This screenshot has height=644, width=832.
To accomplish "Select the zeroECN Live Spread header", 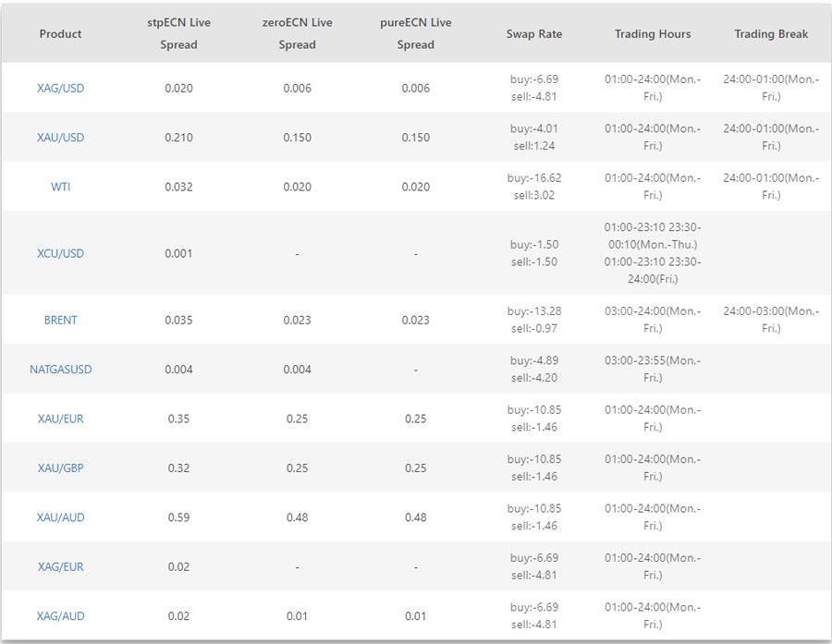I will pos(297,33).
